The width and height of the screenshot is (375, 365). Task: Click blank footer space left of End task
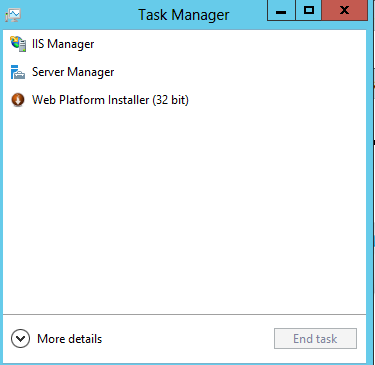[187, 339]
